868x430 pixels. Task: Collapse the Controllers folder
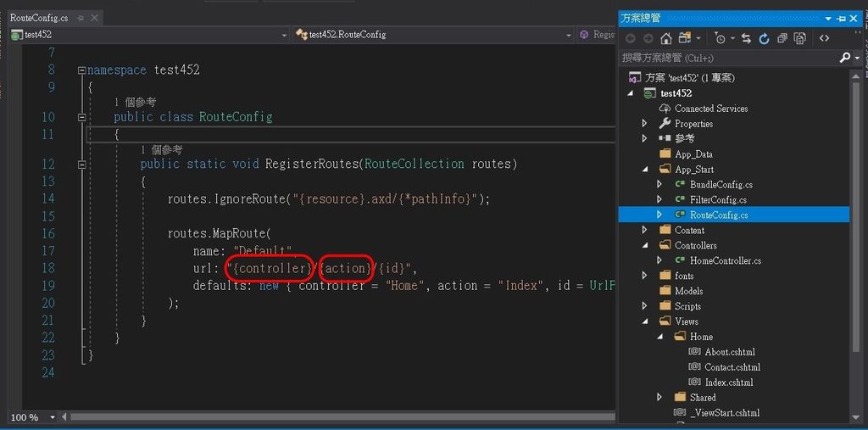pos(644,245)
